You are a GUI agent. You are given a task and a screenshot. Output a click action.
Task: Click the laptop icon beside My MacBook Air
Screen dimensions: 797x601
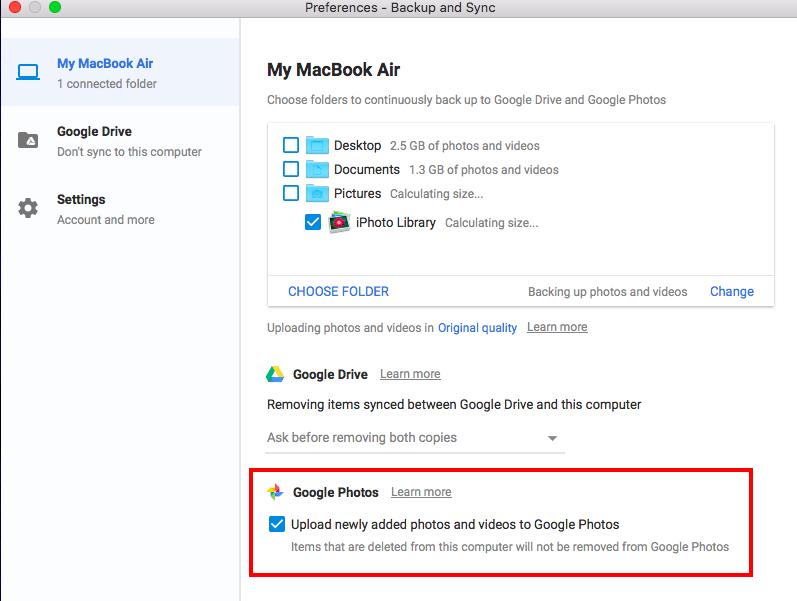[x=27, y=72]
